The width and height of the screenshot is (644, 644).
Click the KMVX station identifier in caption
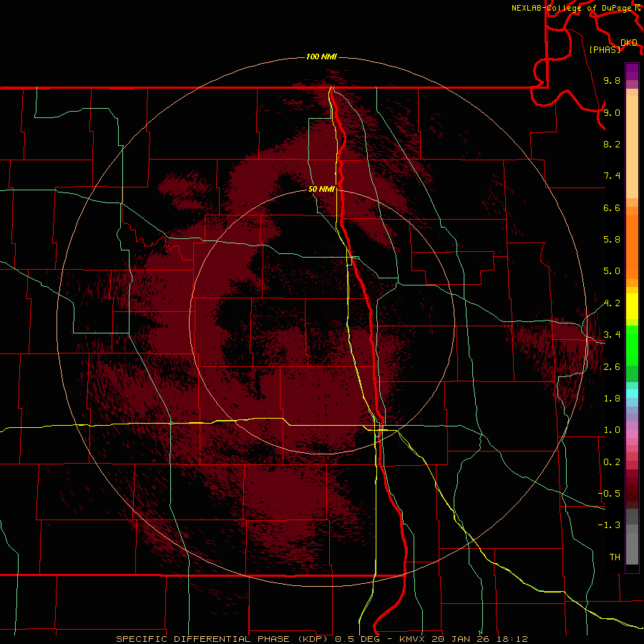point(412,639)
